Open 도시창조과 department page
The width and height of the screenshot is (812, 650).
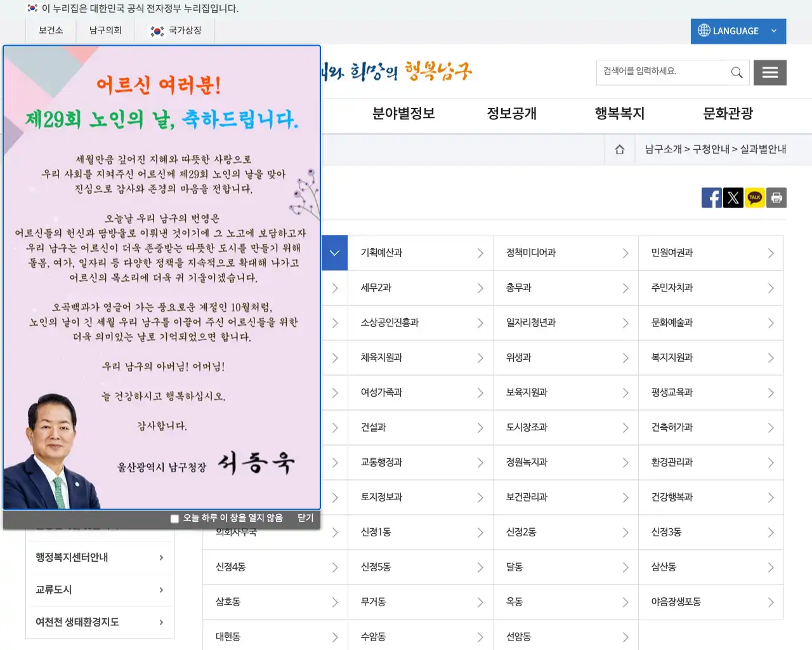(x=566, y=427)
